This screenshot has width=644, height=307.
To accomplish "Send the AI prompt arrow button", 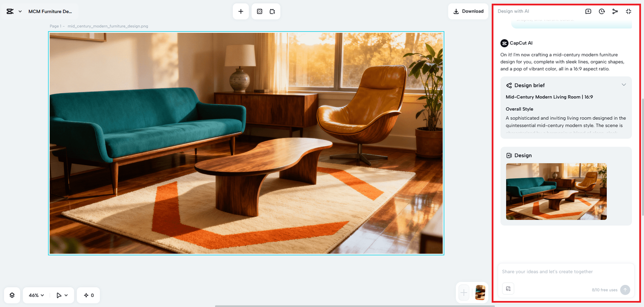I will point(625,290).
